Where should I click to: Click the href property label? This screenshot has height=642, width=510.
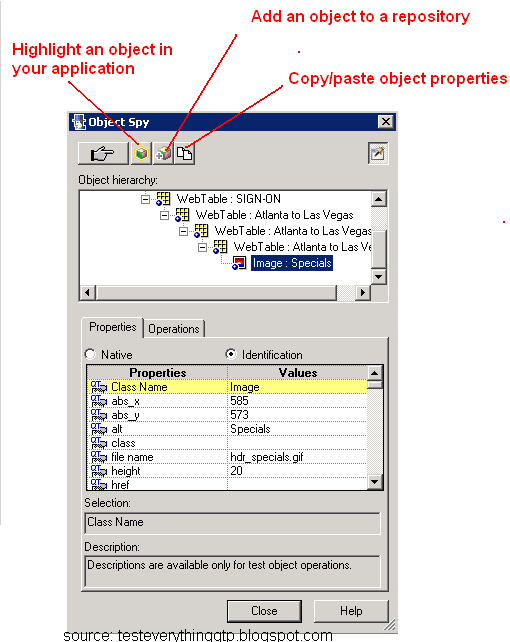(120, 485)
